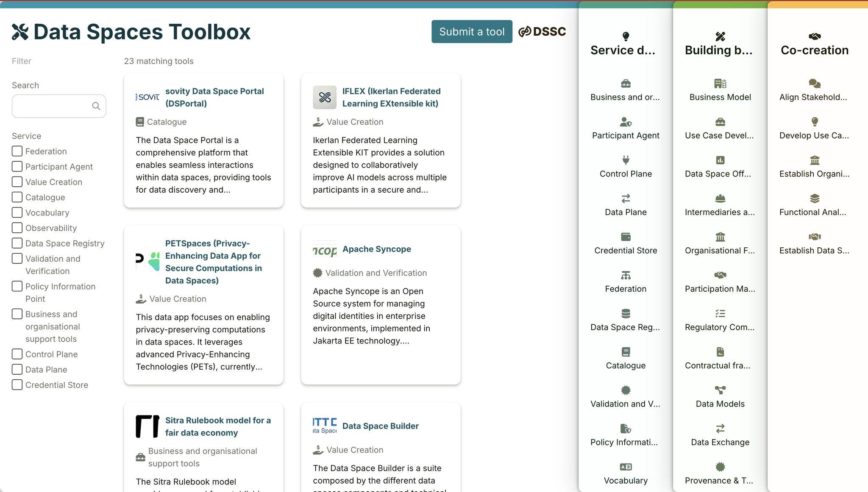
Task: Open the Data Space Builder tool link
Action: tap(381, 426)
